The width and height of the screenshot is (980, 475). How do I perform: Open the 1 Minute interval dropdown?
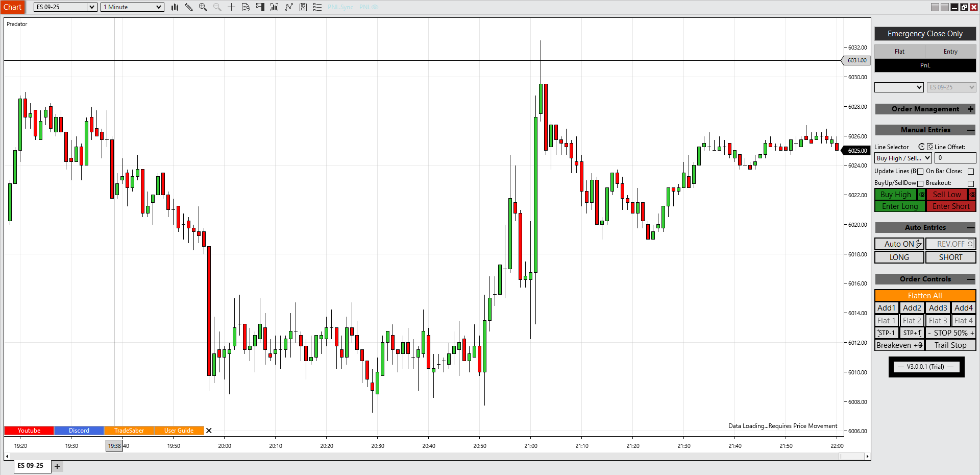click(x=132, y=7)
